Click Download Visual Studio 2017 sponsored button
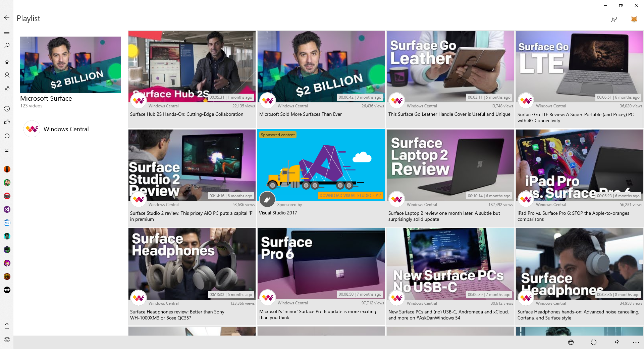Viewport: 644px width, 349px height. pyautogui.click(x=350, y=196)
